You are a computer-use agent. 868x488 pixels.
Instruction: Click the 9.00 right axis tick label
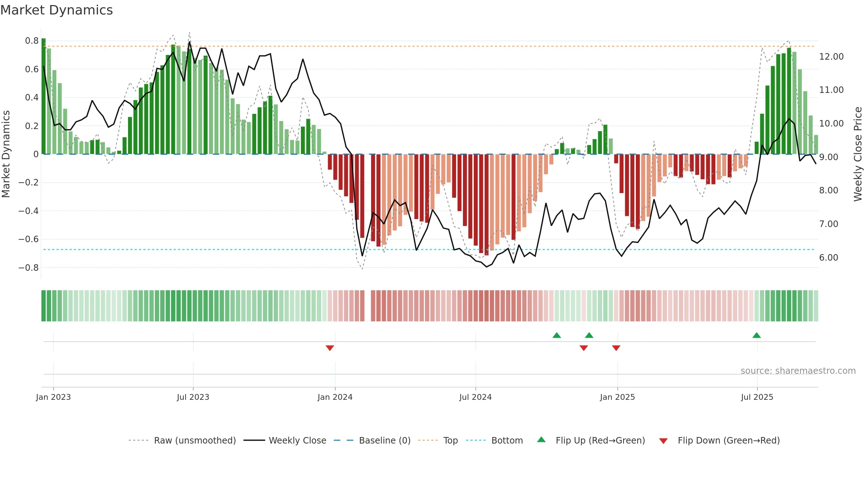tap(829, 157)
